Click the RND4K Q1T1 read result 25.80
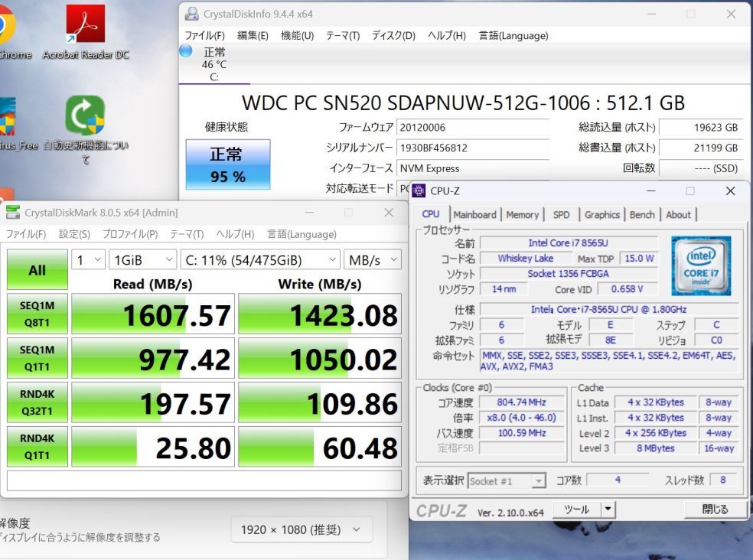 [153, 447]
